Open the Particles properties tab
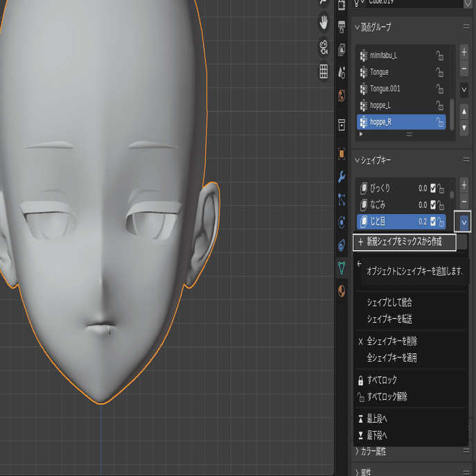Viewport: 476px width, 476px height. 342,200
